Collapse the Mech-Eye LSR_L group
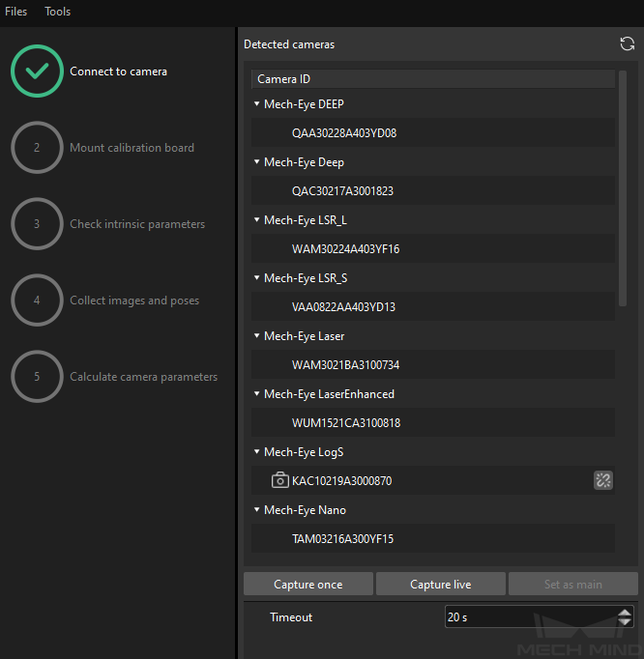The width and height of the screenshot is (644, 659). [256, 219]
